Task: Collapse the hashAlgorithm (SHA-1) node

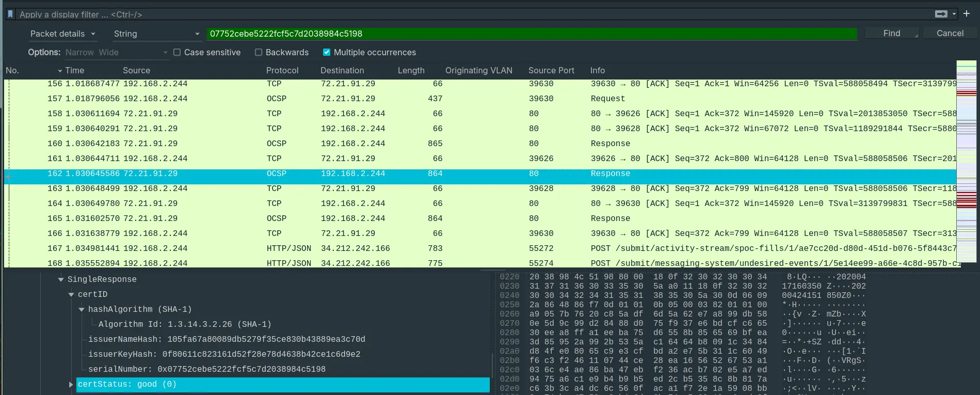Action: pyautogui.click(x=82, y=309)
